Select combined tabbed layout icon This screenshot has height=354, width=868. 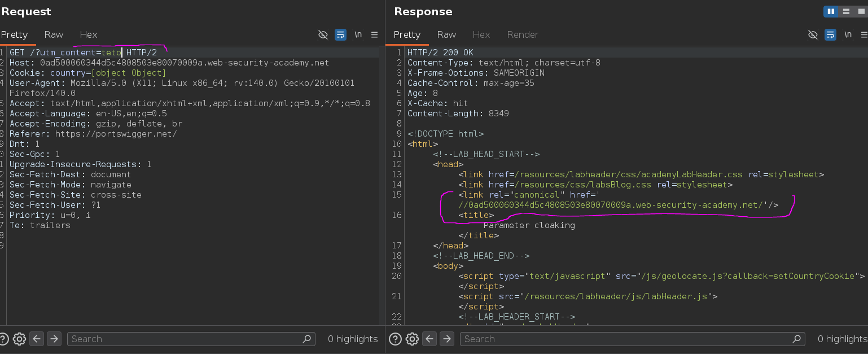pos(860,11)
